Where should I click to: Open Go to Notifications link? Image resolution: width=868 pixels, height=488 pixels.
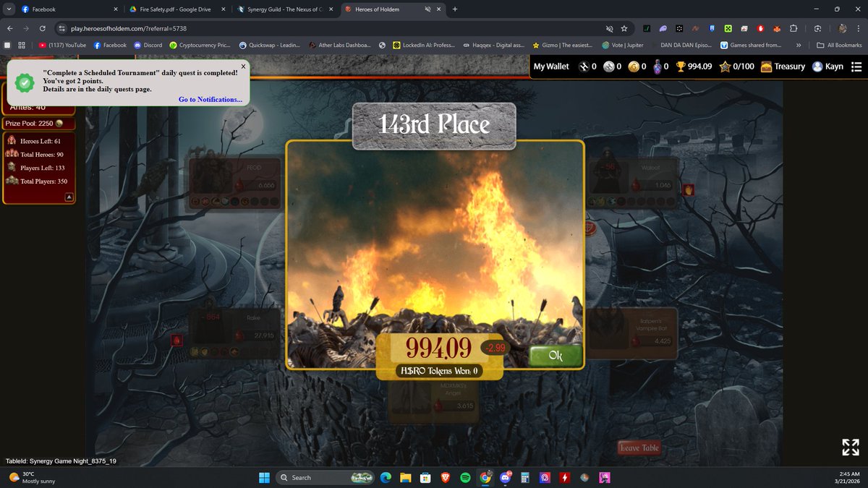pyautogui.click(x=210, y=99)
